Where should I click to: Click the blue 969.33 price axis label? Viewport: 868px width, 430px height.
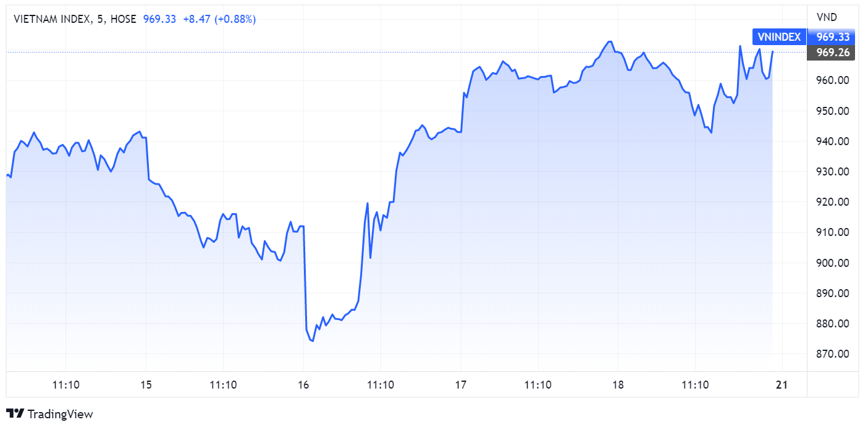833,37
